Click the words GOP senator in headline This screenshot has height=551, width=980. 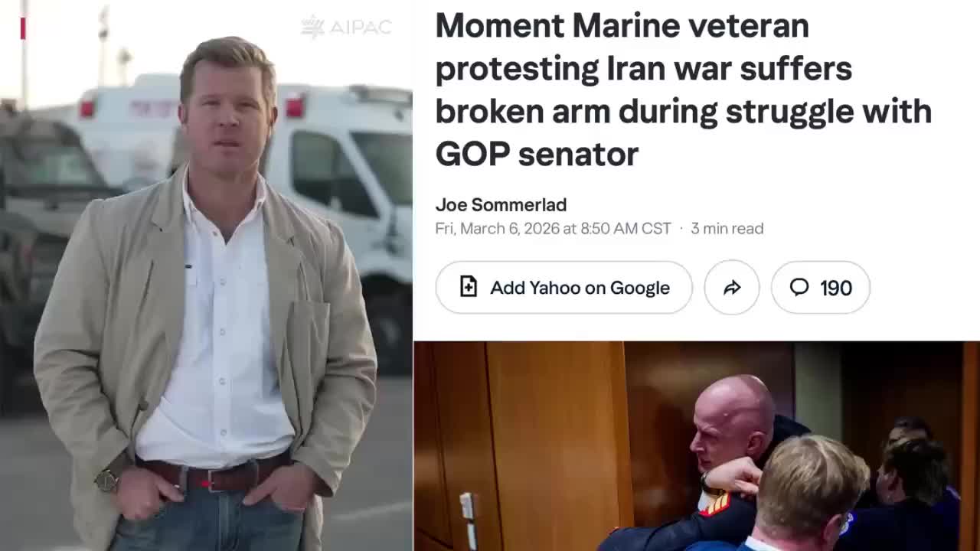click(537, 153)
